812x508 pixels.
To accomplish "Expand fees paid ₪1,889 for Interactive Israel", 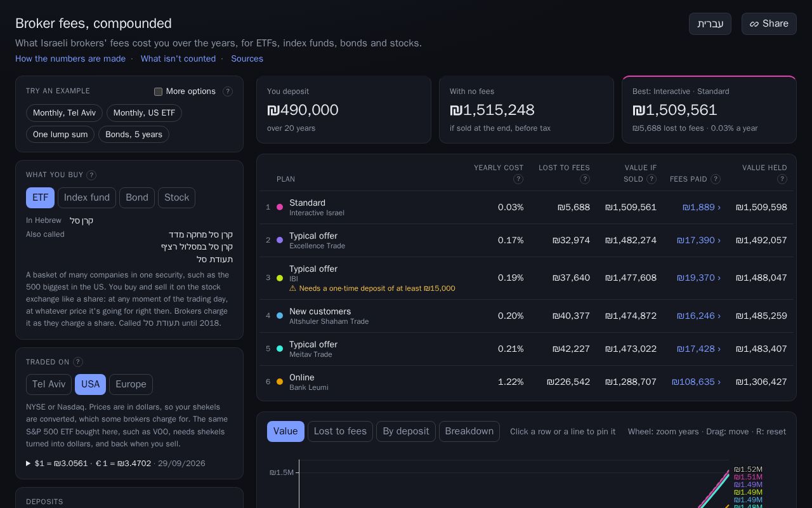I will 702,207.
